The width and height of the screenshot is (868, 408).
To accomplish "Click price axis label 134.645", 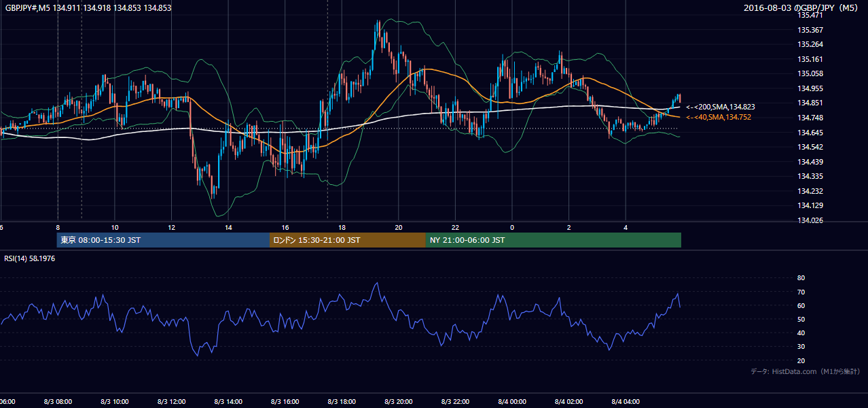I will pyautogui.click(x=810, y=133).
